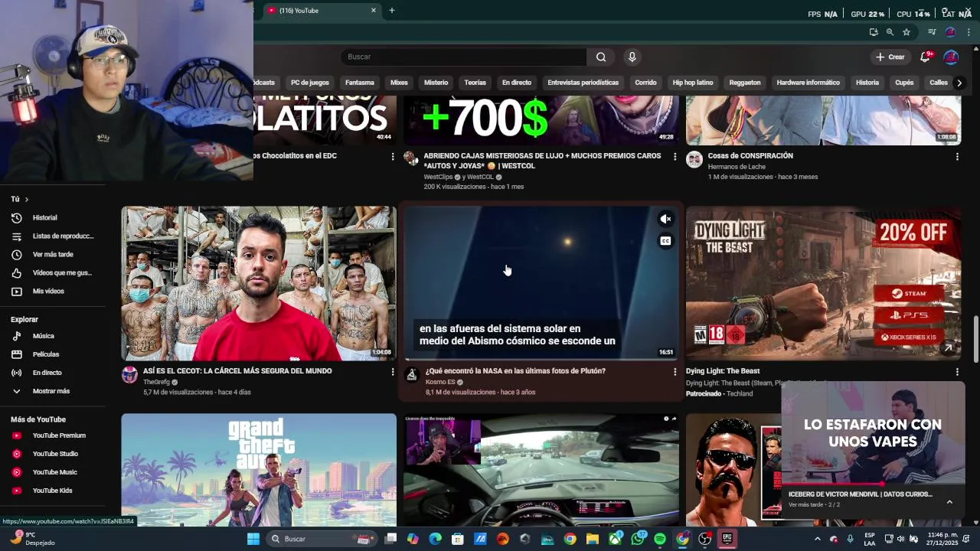This screenshot has width=980, height=551.
Task: Open Spotify from the taskbar
Action: click(660, 539)
